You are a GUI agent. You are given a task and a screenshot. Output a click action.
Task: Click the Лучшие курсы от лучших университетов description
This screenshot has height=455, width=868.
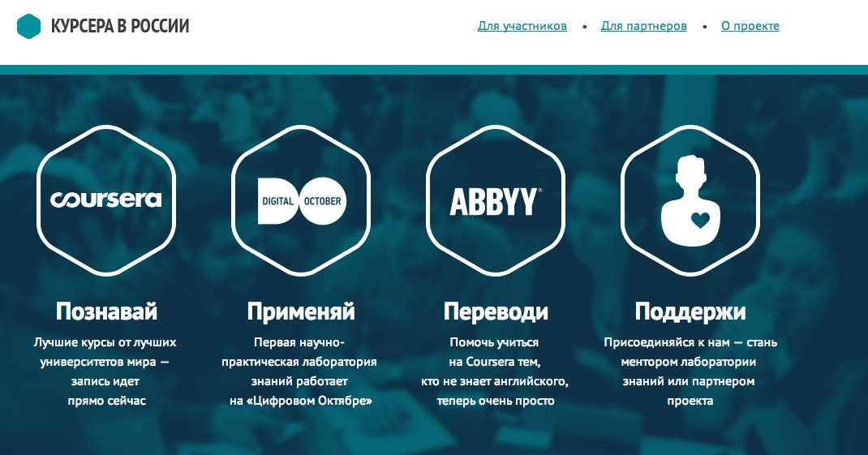tap(105, 371)
